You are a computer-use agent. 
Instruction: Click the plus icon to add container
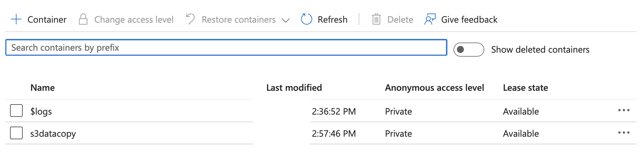coord(16,19)
